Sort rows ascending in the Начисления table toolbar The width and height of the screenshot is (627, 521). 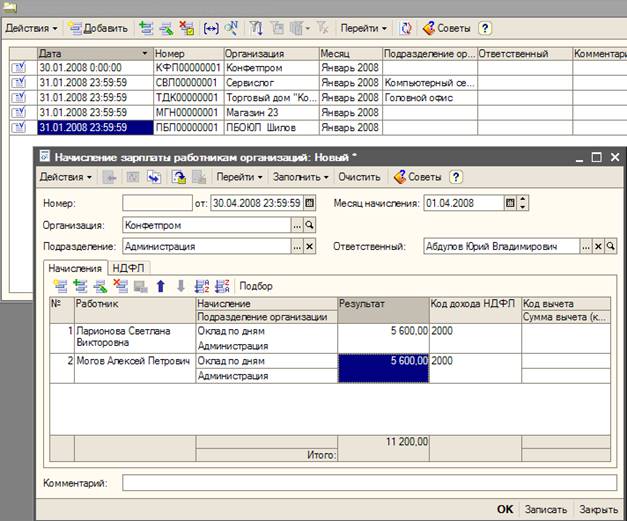point(200,286)
